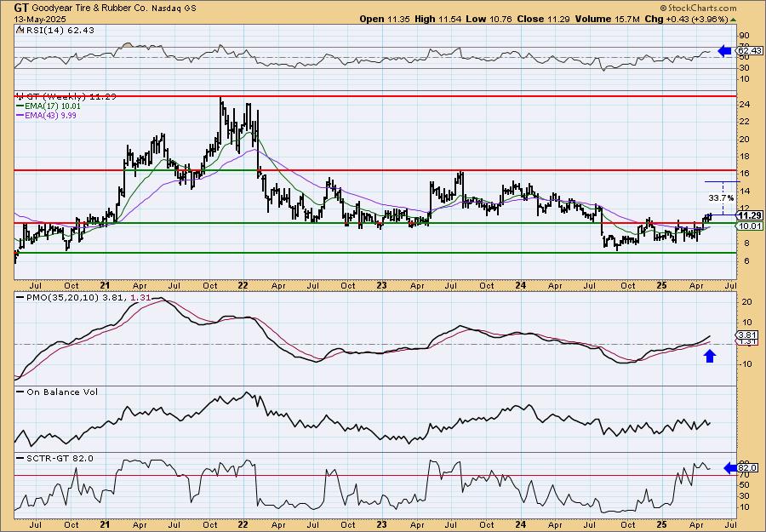Click the On Balance Vol indicator label
This screenshot has height=532, width=766.
[x=62, y=392]
